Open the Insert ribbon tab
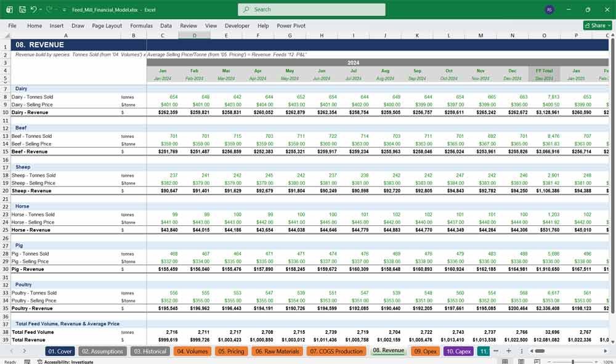The height and width of the screenshot is (364, 616). tap(57, 25)
